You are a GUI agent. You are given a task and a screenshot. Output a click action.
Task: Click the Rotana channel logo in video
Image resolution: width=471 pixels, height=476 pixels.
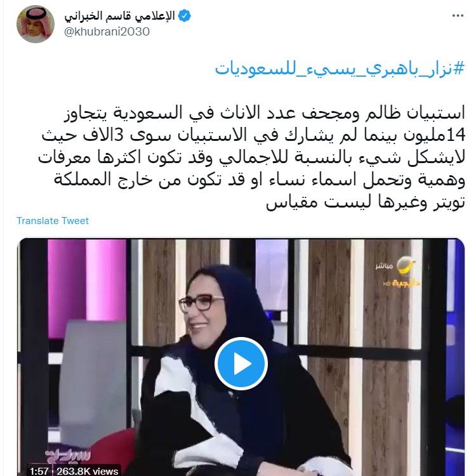[406, 265]
